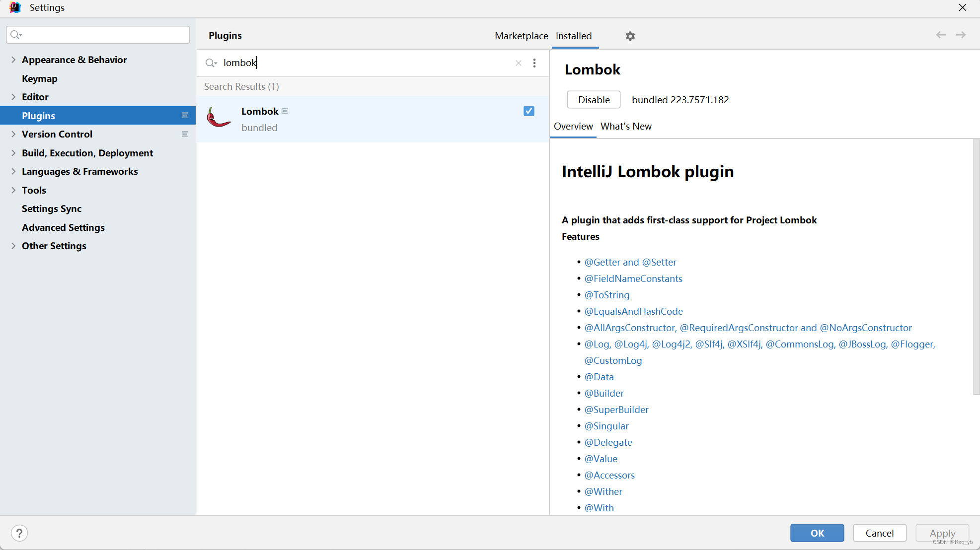The width and height of the screenshot is (980, 550).
Task: Expand Build, Execution, Deployment section
Action: [13, 153]
